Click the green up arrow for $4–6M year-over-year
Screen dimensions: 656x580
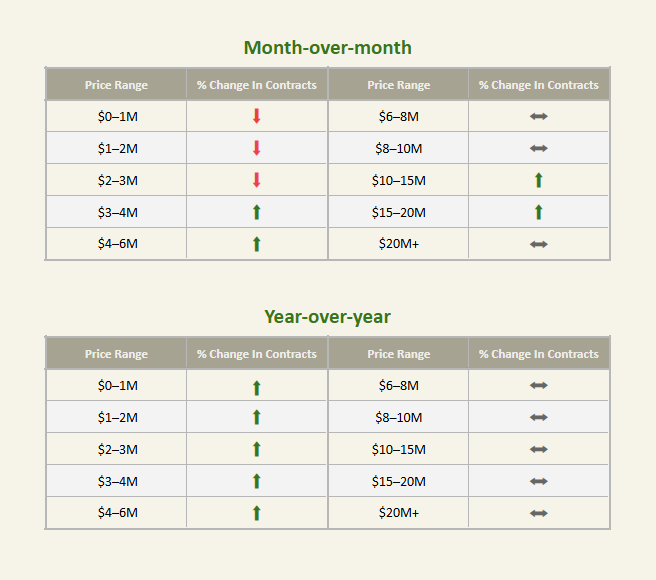click(256, 513)
